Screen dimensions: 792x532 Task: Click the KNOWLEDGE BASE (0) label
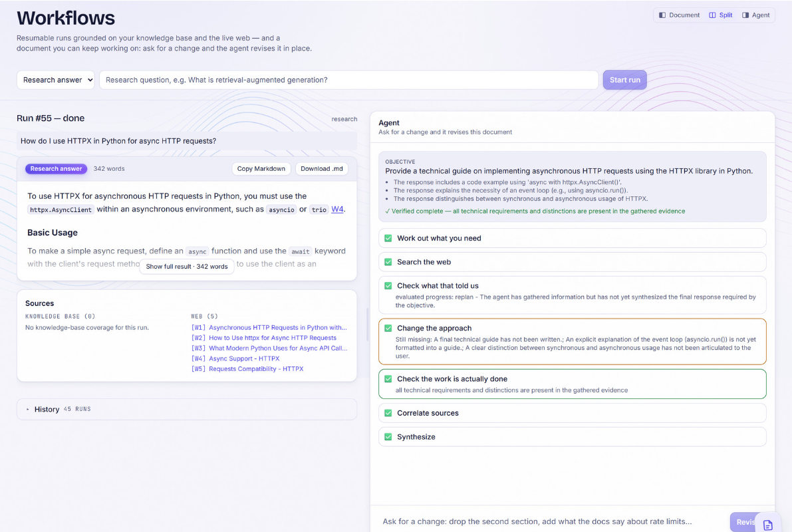60,317
